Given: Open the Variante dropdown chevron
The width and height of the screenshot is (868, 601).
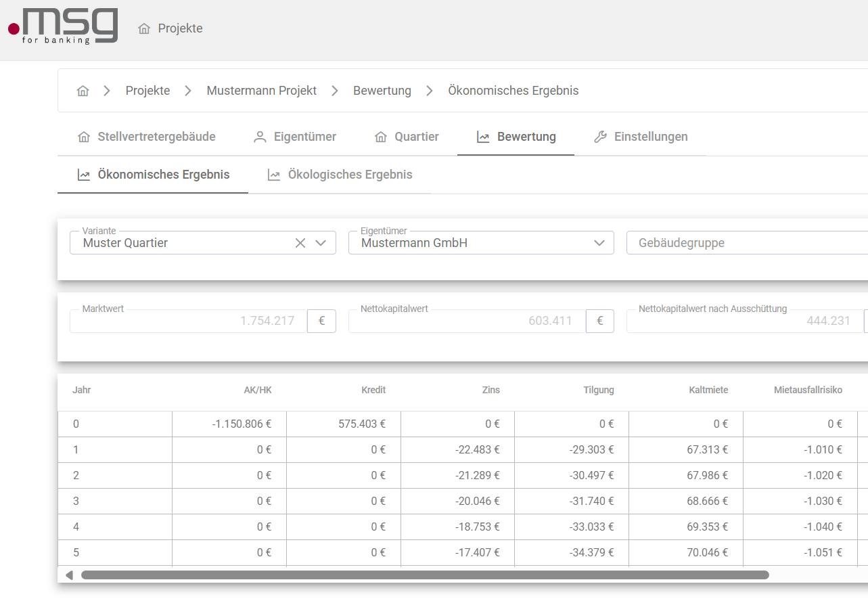Looking at the screenshot, I should 321,243.
